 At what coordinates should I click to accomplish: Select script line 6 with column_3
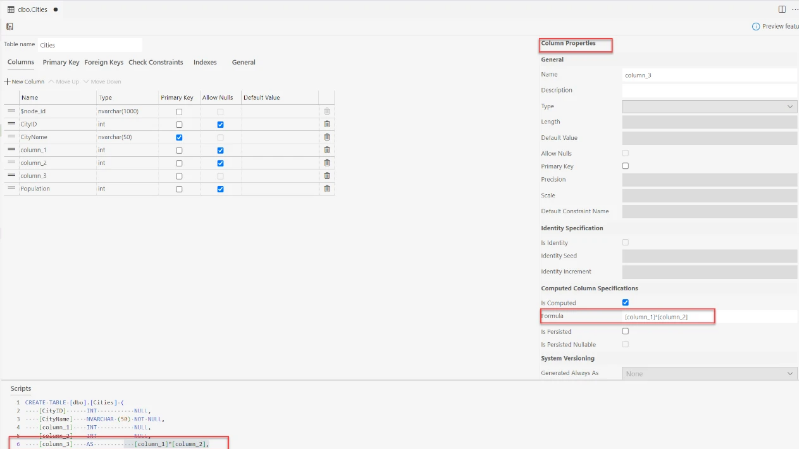(117, 444)
